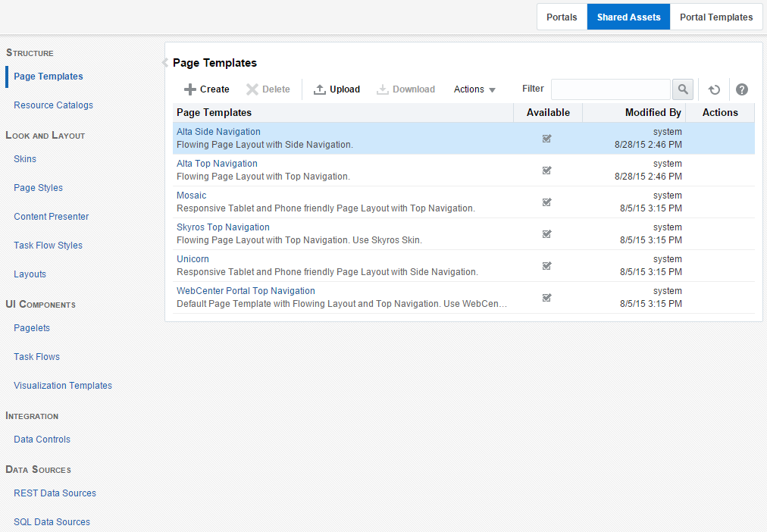Click the Download arrow icon
This screenshot has width=767, height=532.
[383, 89]
